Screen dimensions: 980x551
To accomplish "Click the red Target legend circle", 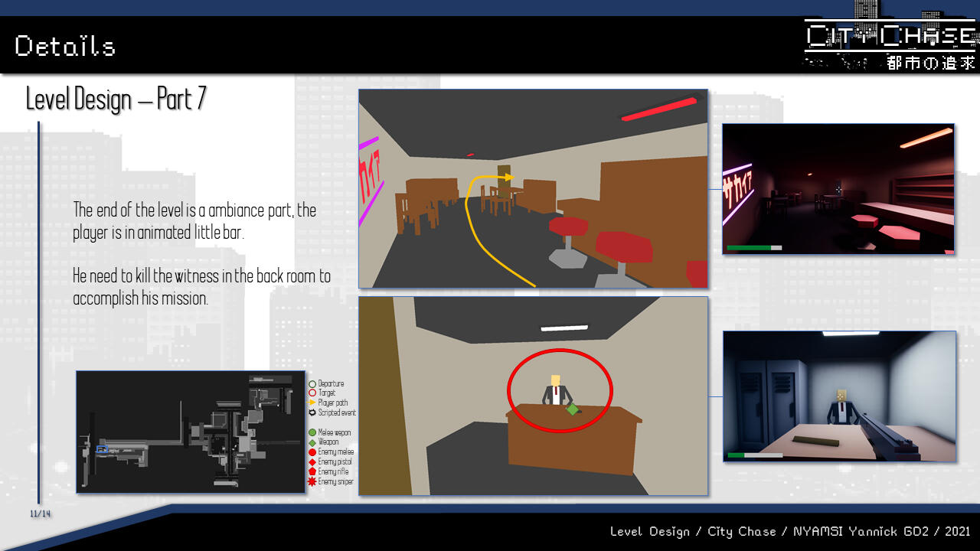I will 312,393.
